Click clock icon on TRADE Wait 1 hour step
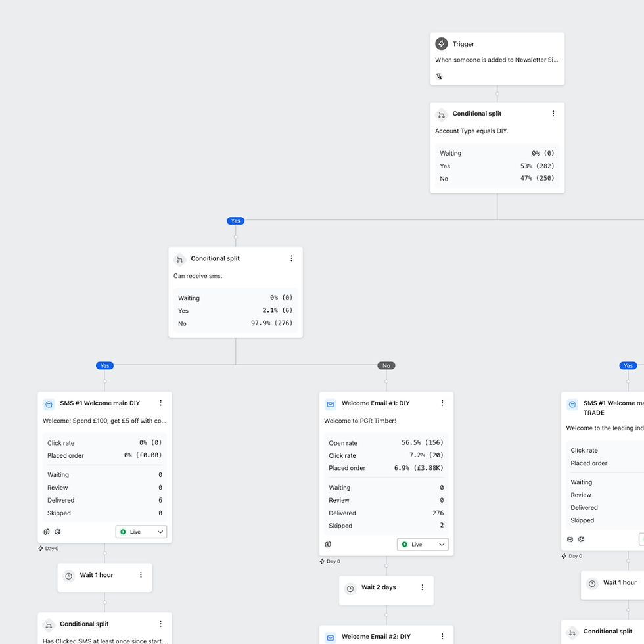The width and height of the screenshot is (644, 644). click(592, 584)
